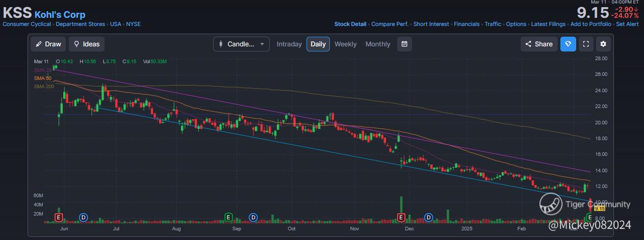Open the Ideas button
Viewport: 644px width, 240px height.
tap(87, 44)
